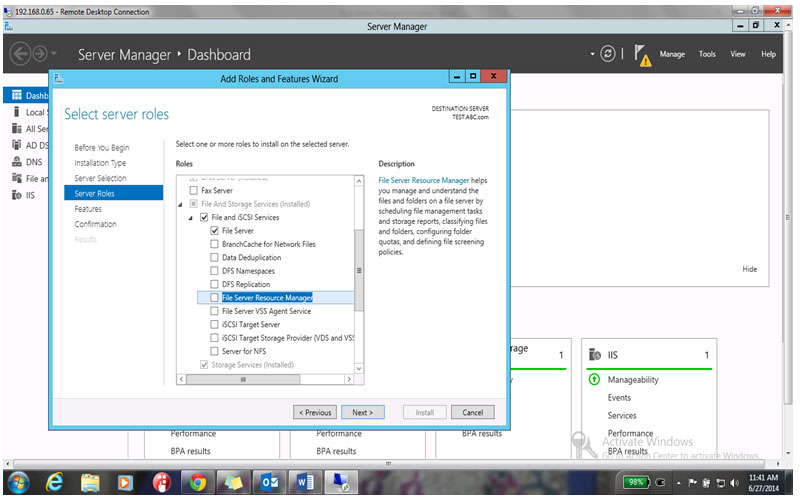The width and height of the screenshot is (800, 500).
Task: Refresh the Server Manager dashboard
Action: 607,54
